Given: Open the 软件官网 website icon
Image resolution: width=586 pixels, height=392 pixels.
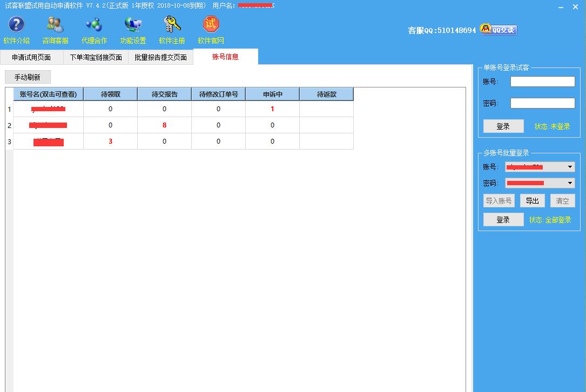Looking at the screenshot, I should click(x=211, y=25).
